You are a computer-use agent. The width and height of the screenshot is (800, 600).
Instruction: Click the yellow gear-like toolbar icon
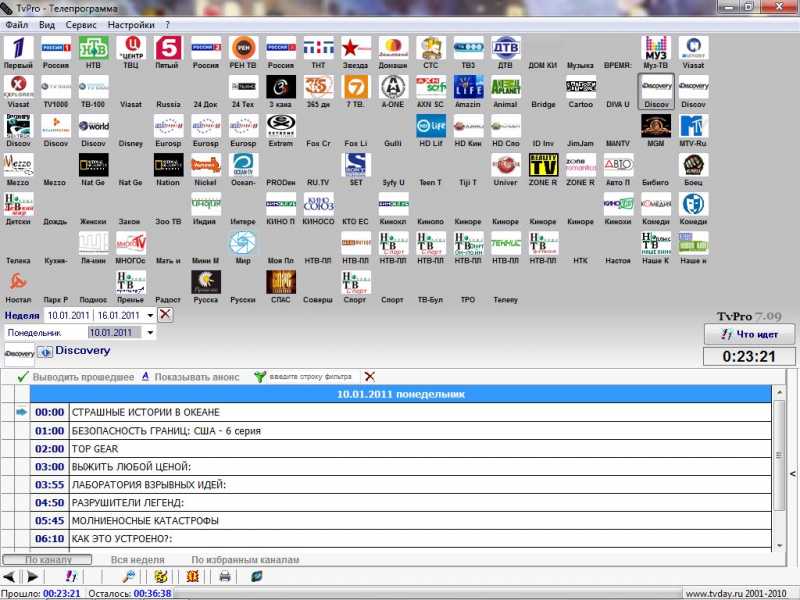161,577
